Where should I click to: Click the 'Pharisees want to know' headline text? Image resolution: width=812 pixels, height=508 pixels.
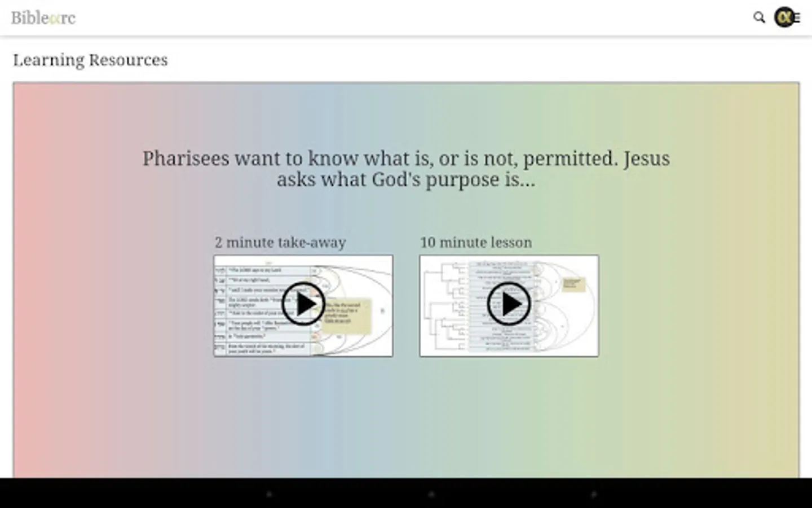click(x=406, y=169)
